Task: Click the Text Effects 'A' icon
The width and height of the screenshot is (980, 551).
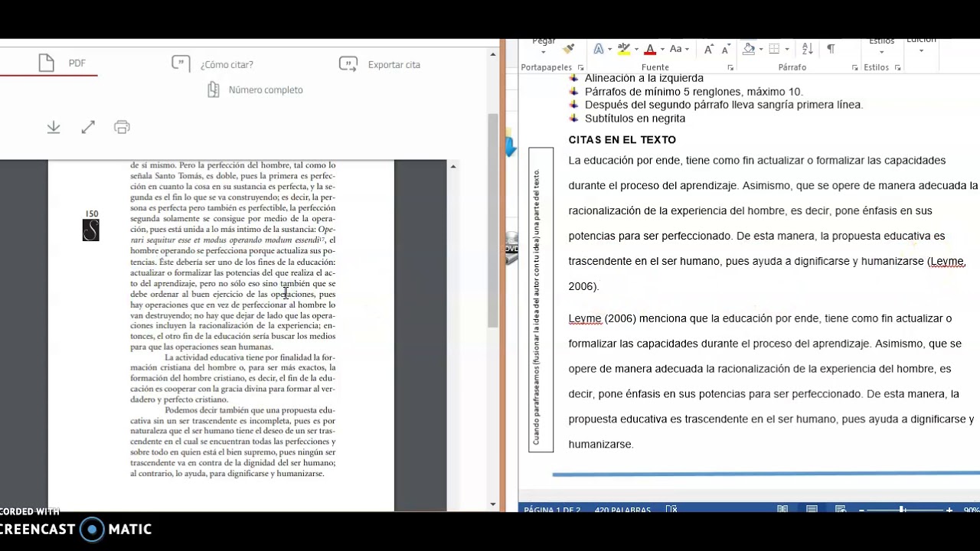Action: (599, 49)
